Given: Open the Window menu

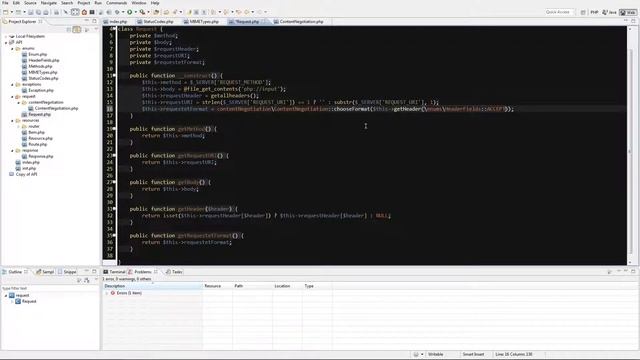Looking at the screenshot, I should coord(139,3).
